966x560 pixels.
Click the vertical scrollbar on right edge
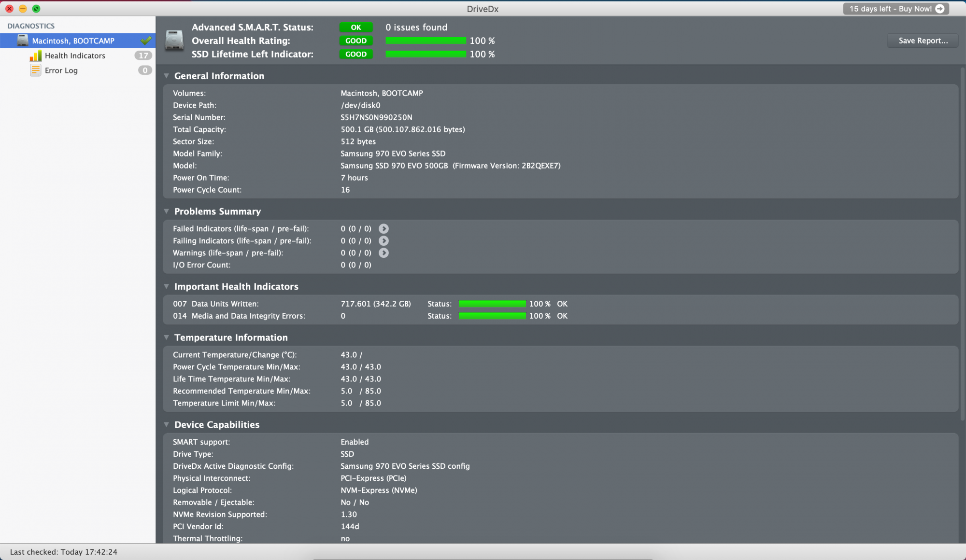962,241
